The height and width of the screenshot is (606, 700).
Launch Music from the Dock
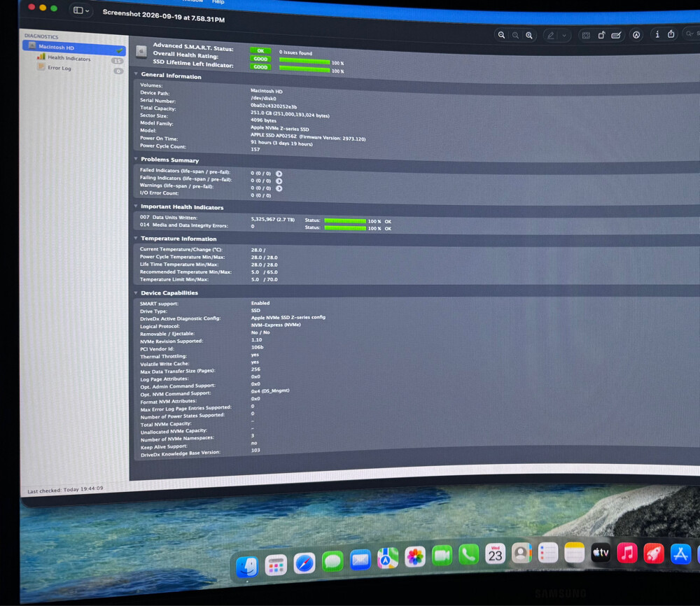pos(627,553)
